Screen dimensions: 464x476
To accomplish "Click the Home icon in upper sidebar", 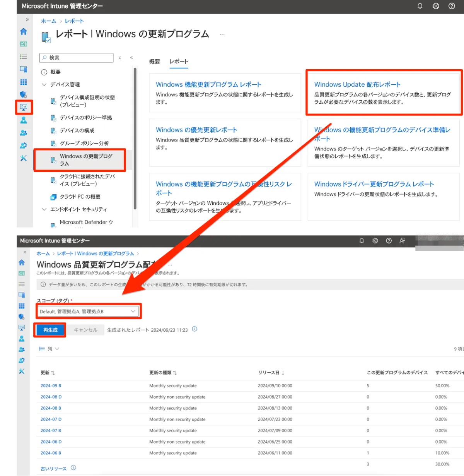I will 24,31.
